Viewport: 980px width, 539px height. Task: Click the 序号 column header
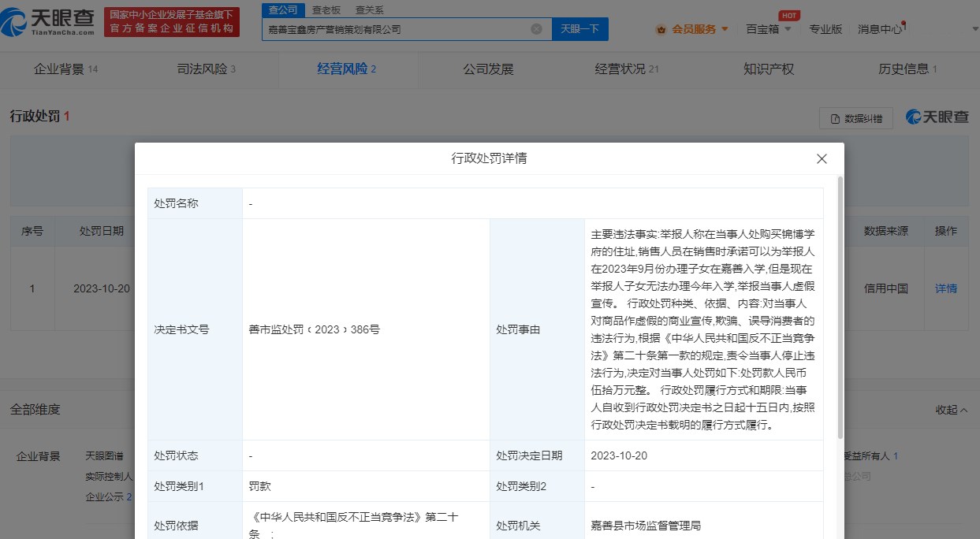click(32, 231)
